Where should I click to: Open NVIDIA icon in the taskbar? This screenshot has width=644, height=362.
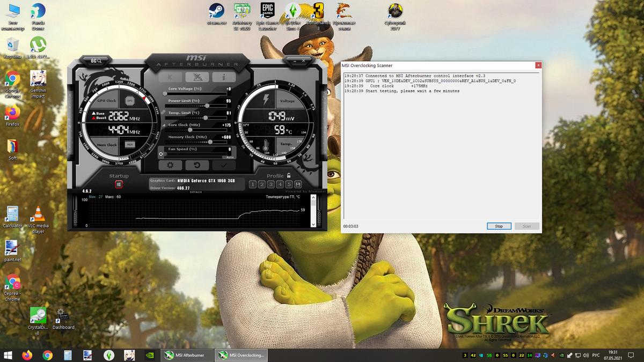pyautogui.click(x=150, y=355)
